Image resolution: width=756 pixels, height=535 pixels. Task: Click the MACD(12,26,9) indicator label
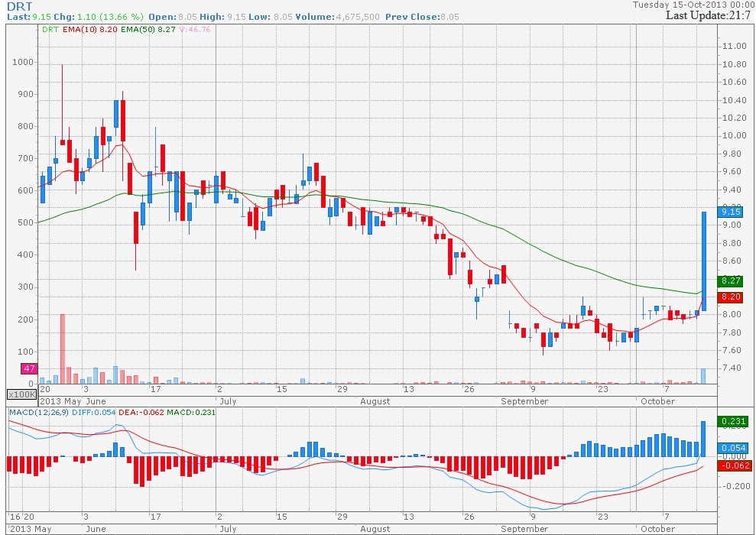38,413
